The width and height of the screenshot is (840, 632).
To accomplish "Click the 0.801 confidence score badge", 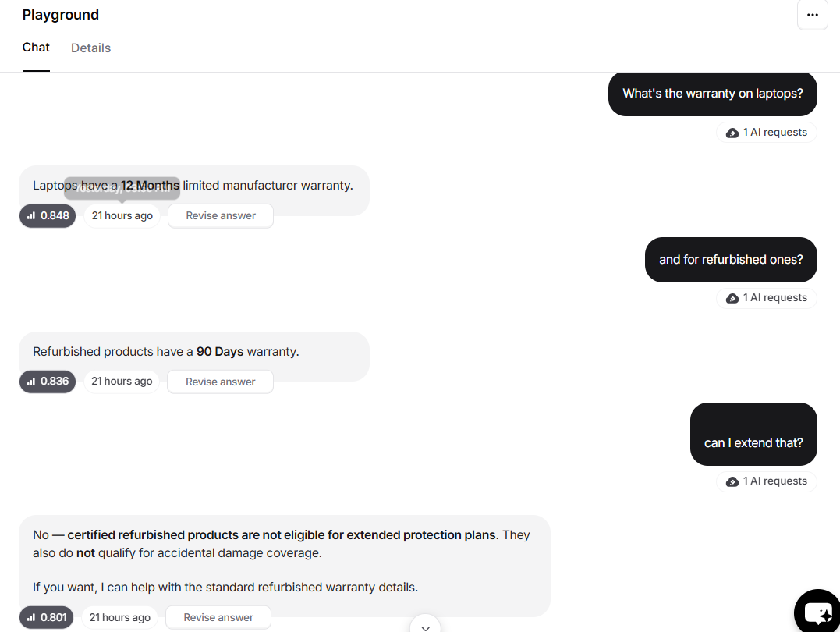I will pyautogui.click(x=47, y=617).
